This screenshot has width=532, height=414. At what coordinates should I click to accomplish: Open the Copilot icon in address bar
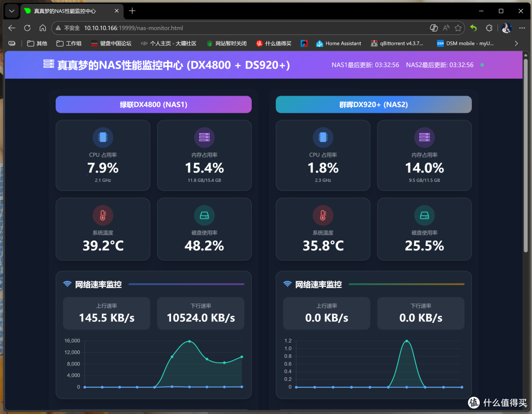pos(433,28)
